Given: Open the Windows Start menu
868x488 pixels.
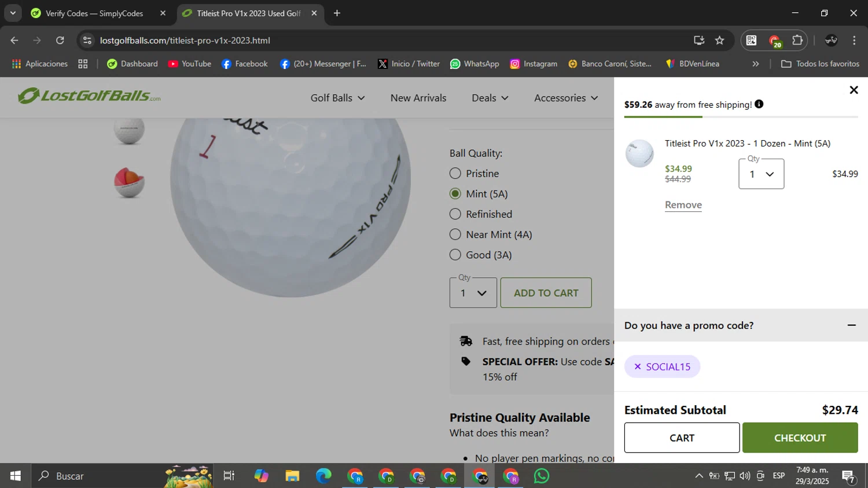Looking at the screenshot, I should tap(16, 476).
